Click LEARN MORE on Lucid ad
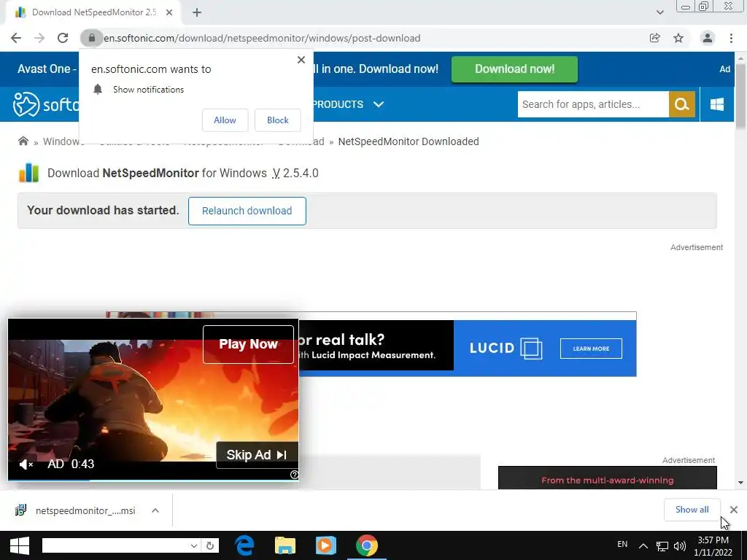The image size is (747, 560). (591, 349)
